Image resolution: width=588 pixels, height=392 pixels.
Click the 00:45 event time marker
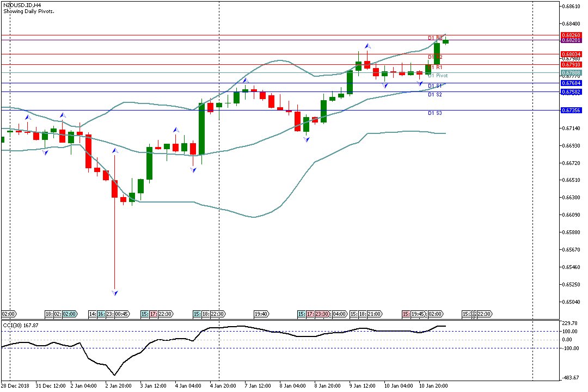(x=122, y=314)
